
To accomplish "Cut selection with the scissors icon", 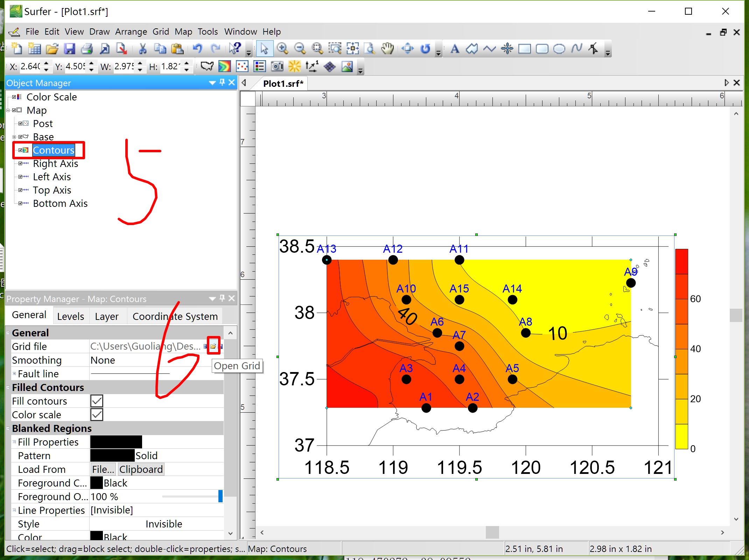I will (x=142, y=49).
